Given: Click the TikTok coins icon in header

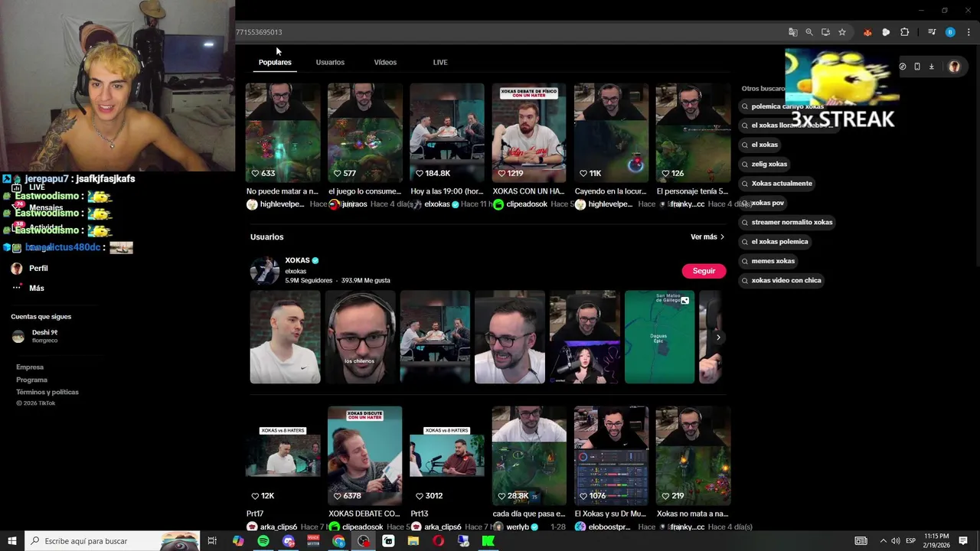Looking at the screenshot, I should click(x=903, y=67).
